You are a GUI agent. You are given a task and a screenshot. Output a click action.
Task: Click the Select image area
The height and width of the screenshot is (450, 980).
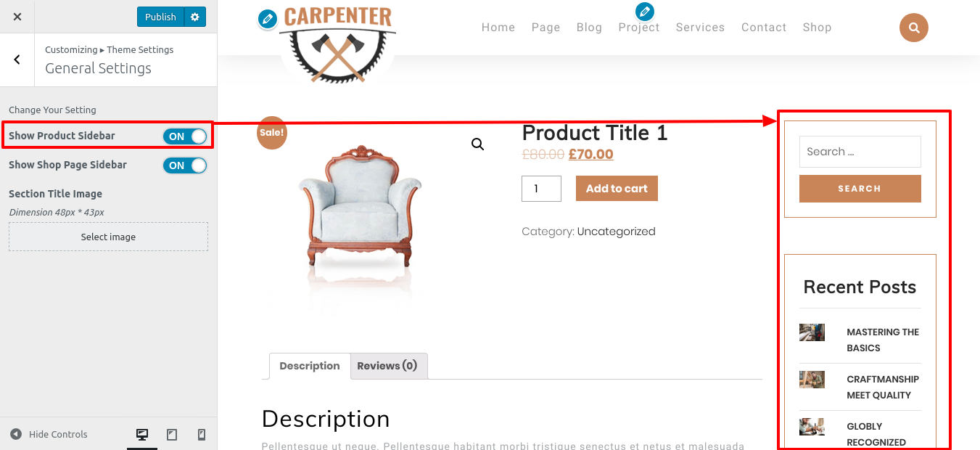tap(108, 237)
